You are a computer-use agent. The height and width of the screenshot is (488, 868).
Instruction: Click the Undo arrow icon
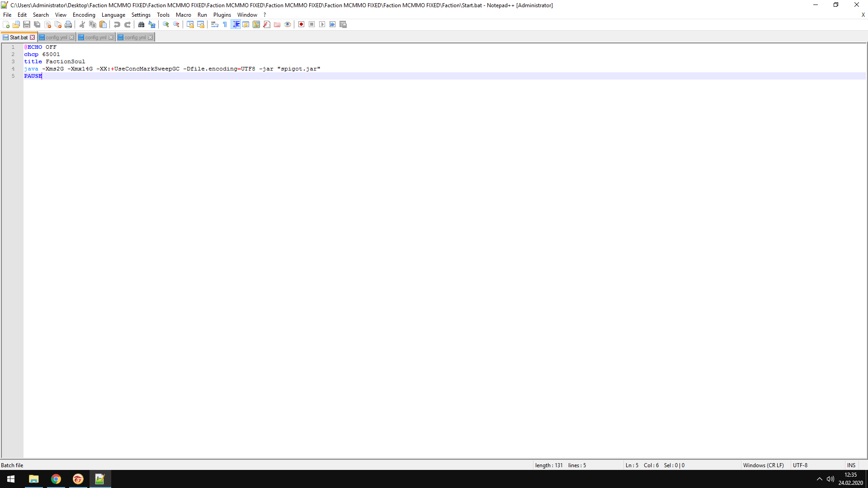[x=117, y=24]
